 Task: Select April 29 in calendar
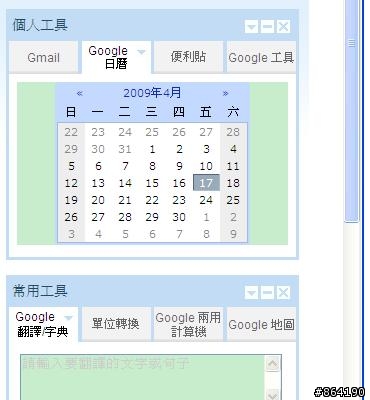[152, 217]
